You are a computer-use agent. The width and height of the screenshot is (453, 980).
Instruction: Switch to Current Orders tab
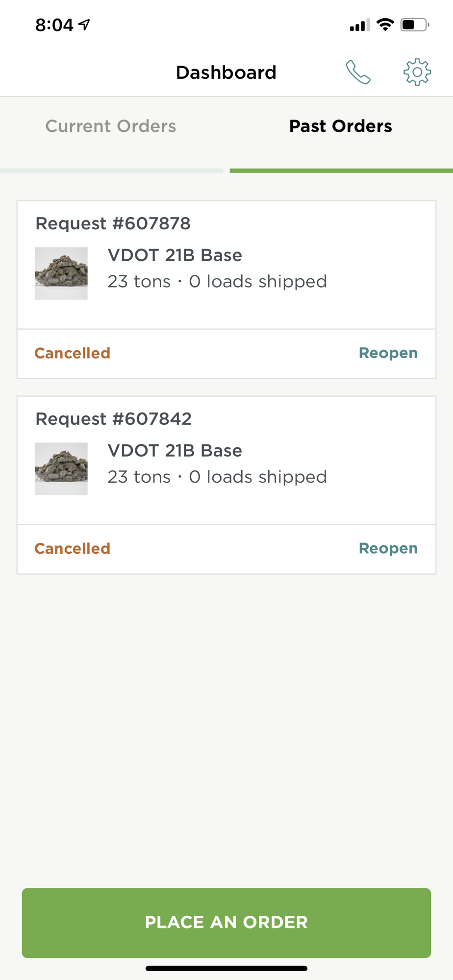pyautogui.click(x=111, y=126)
